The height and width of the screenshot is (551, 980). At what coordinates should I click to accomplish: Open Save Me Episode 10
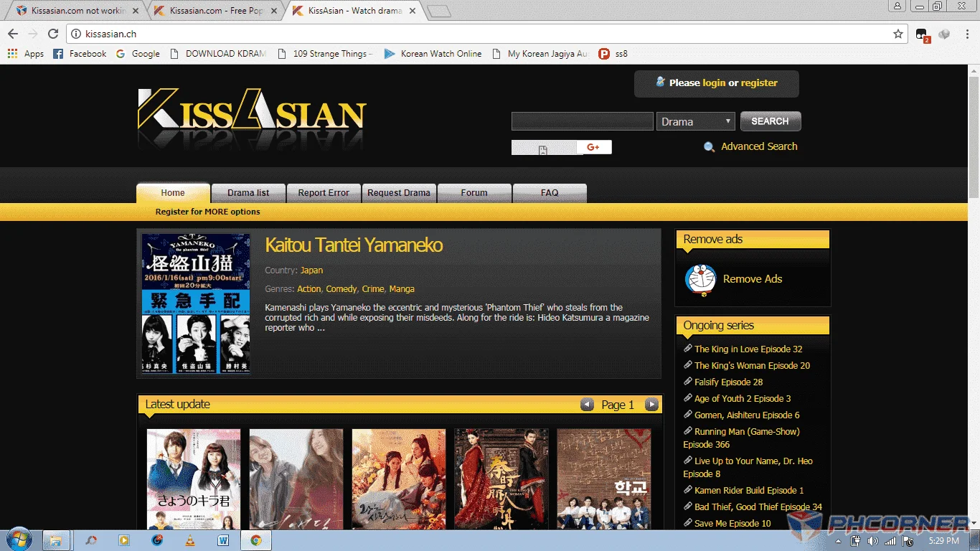(732, 524)
